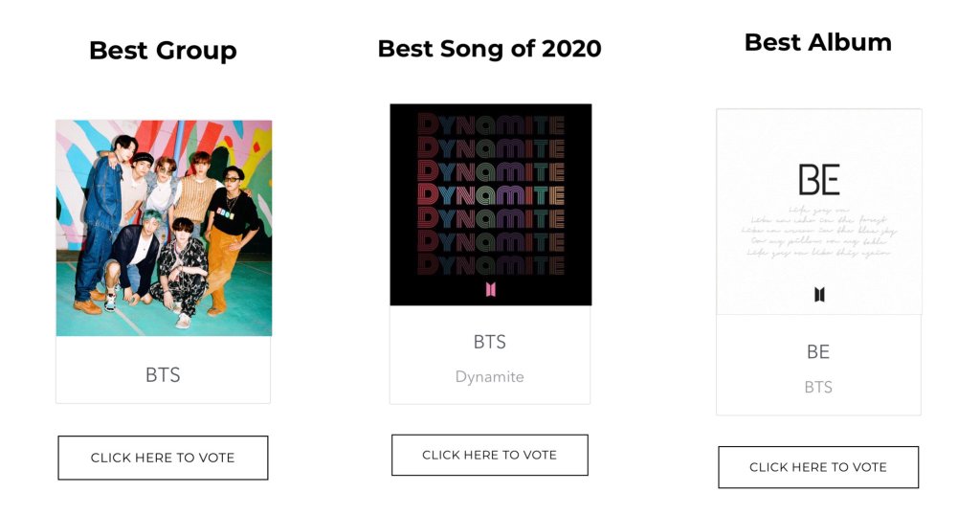Click the BTS caption below group photo

pyautogui.click(x=163, y=375)
